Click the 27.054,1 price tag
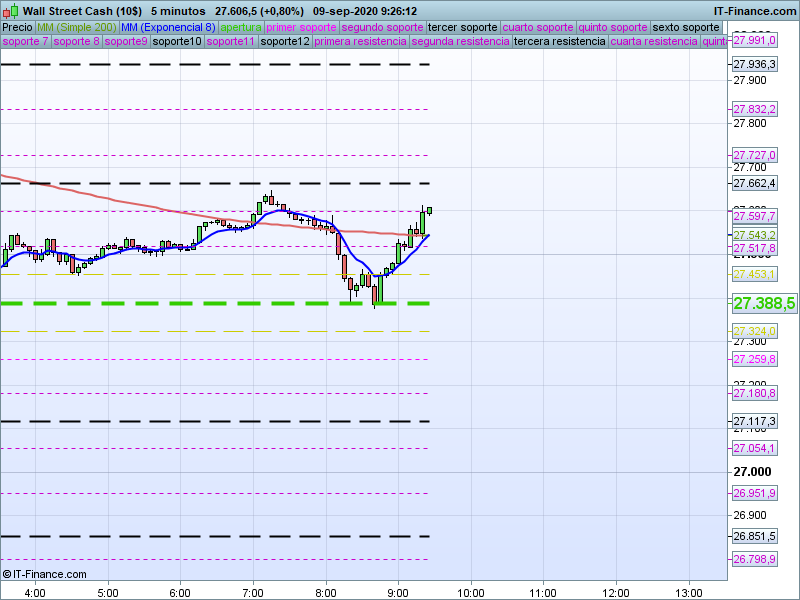Viewport: 800px width, 600px height. tap(755, 448)
